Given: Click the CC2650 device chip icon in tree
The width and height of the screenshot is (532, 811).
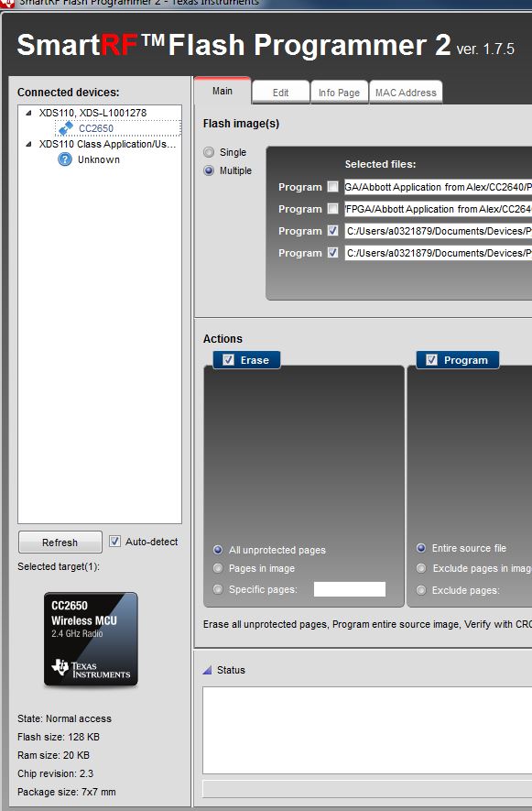Looking at the screenshot, I should 66,127.
